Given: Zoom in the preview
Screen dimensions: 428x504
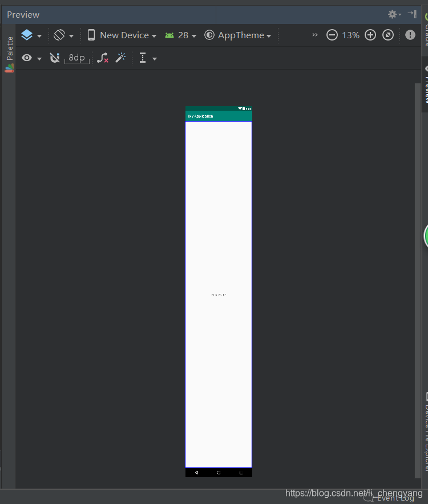Looking at the screenshot, I should pyautogui.click(x=370, y=35).
